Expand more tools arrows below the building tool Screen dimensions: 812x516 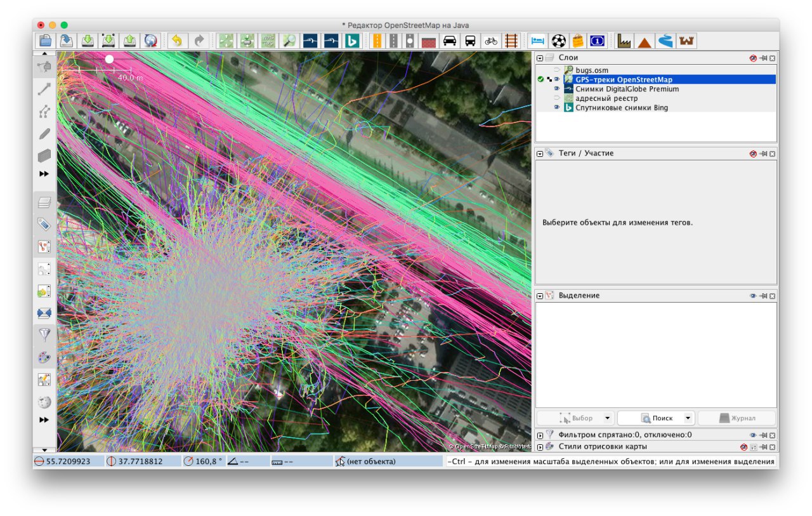pyautogui.click(x=44, y=174)
